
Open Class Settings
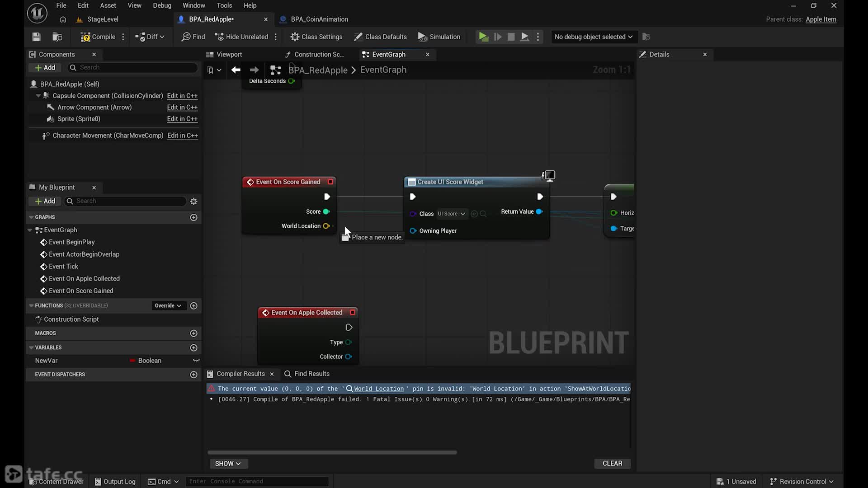(x=316, y=37)
